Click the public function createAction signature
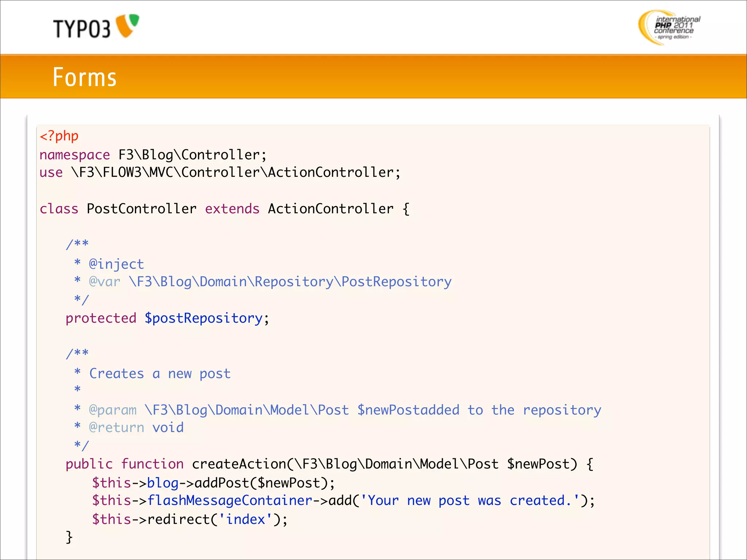 pos(330,464)
